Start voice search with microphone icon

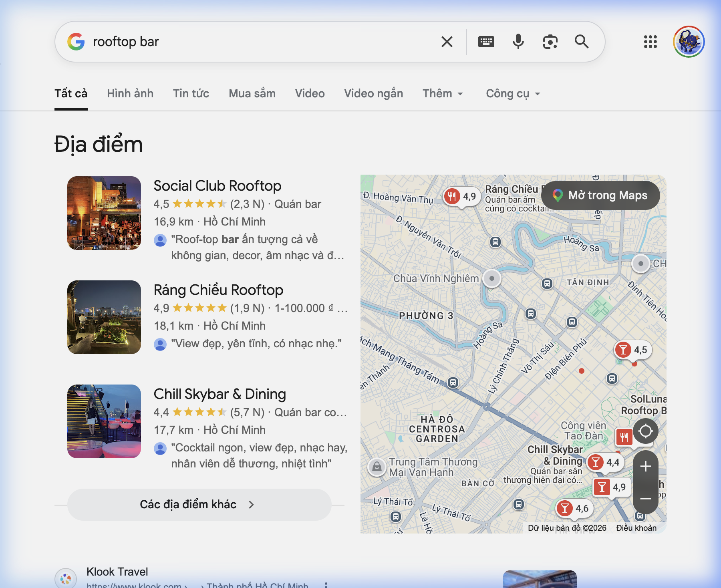pyautogui.click(x=518, y=42)
